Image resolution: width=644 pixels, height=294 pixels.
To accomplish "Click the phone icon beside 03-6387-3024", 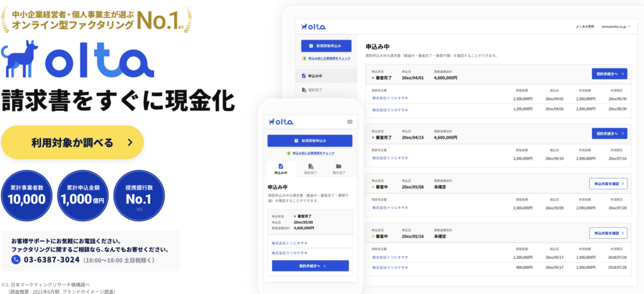I will [x=16, y=259].
